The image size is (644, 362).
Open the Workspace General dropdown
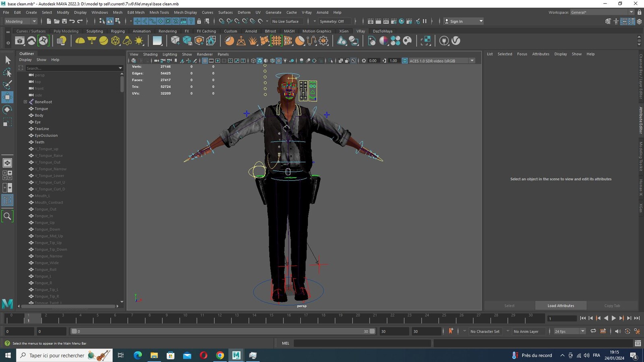pos(602,12)
